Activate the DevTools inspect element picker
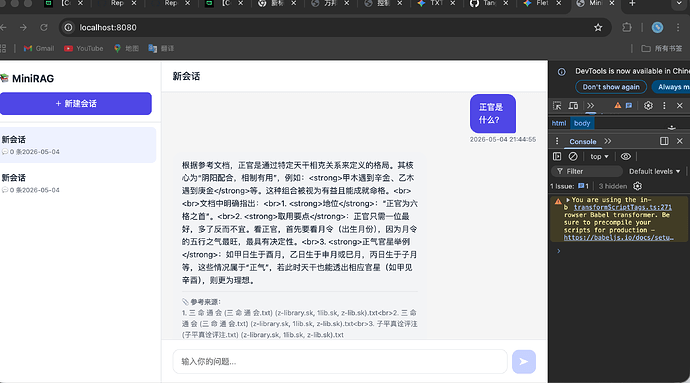The image size is (690, 383). (557, 106)
